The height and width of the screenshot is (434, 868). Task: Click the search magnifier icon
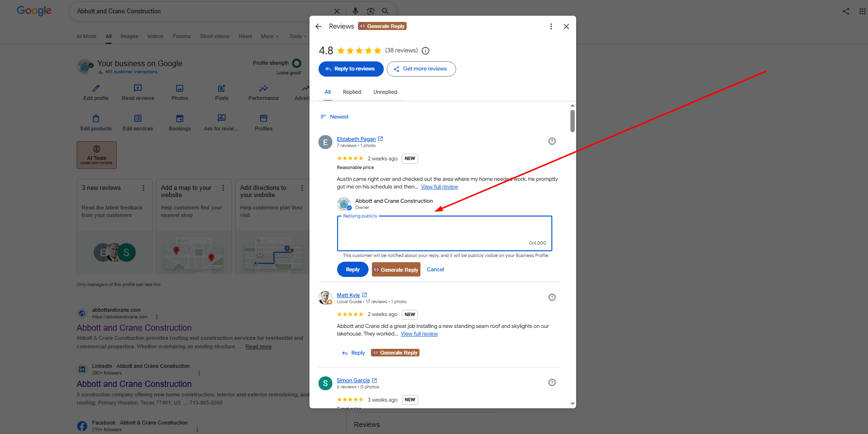coord(385,11)
